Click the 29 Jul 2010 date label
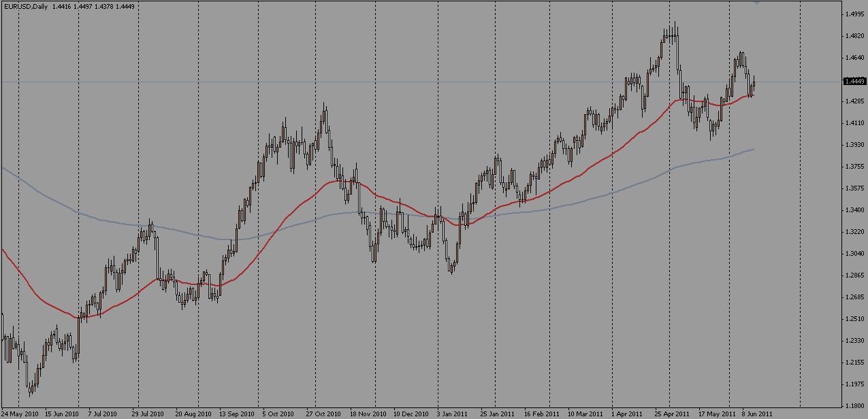The image size is (868, 419). [148, 414]
